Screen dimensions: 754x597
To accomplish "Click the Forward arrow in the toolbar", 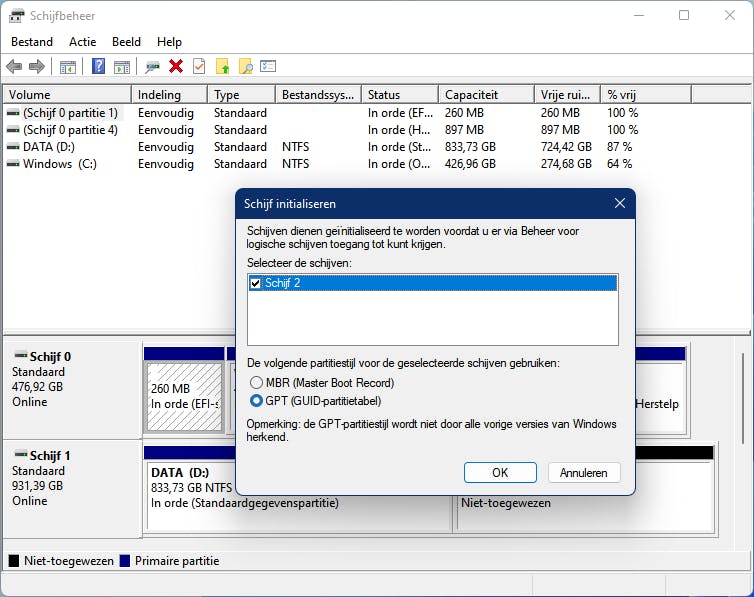I will [37, 66].
